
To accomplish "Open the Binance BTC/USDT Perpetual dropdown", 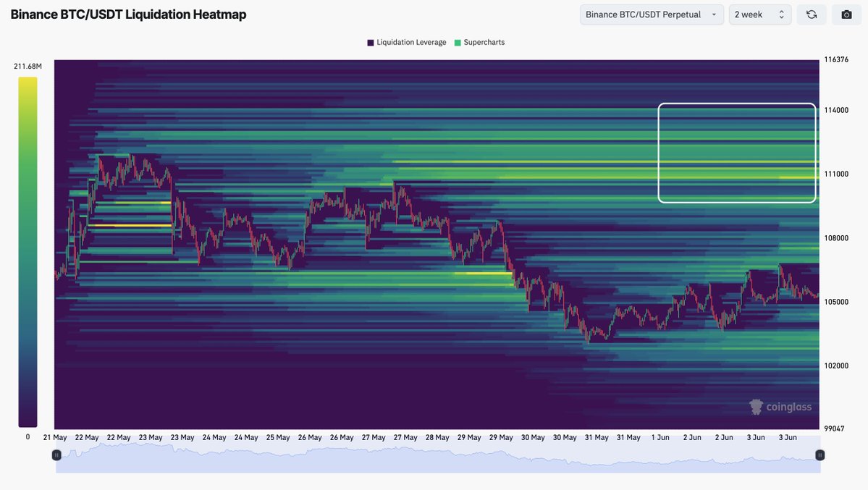I will pyautogui.click(x=652, y=15).
